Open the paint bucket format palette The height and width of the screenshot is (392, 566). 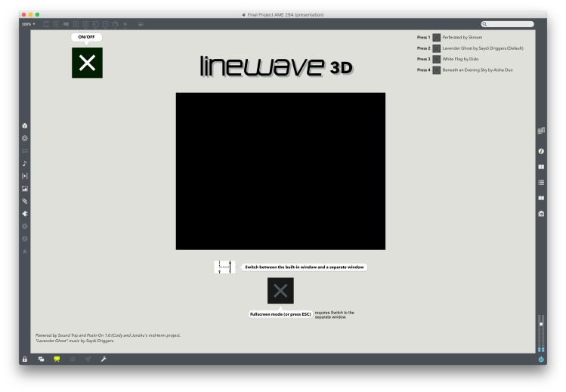click(141, 24)
